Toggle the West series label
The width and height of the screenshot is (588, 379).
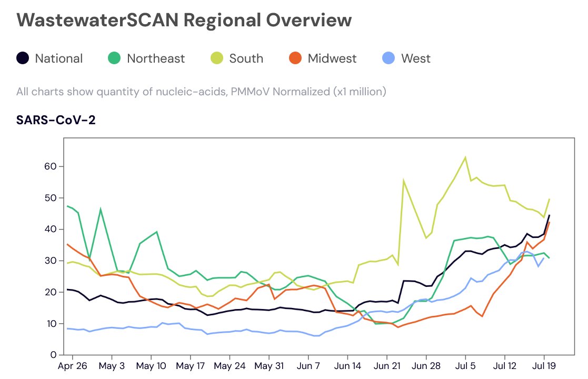click(416, 58)
